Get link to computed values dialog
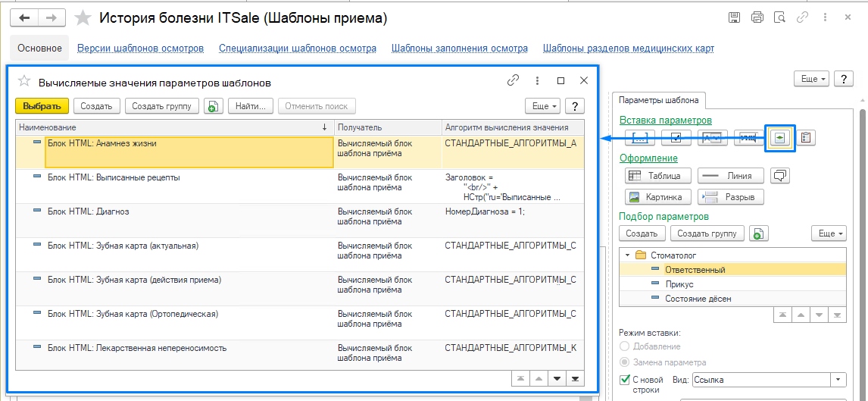The width and height of the screenshot is (868, 401). pos(514,81)
